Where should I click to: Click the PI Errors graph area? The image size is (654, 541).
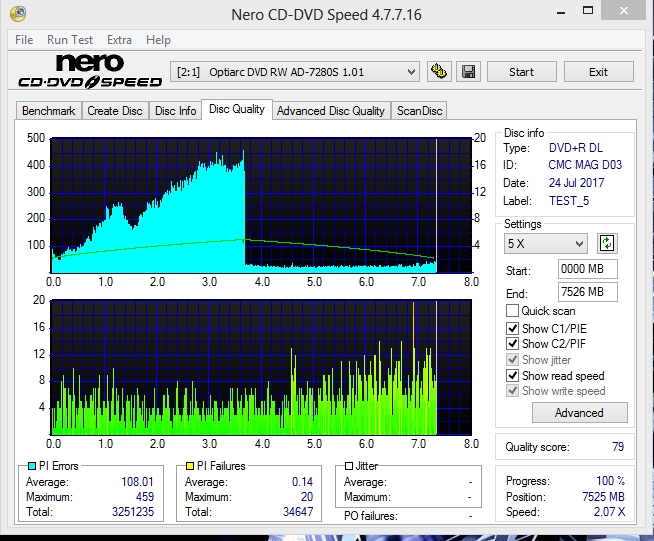261,205
